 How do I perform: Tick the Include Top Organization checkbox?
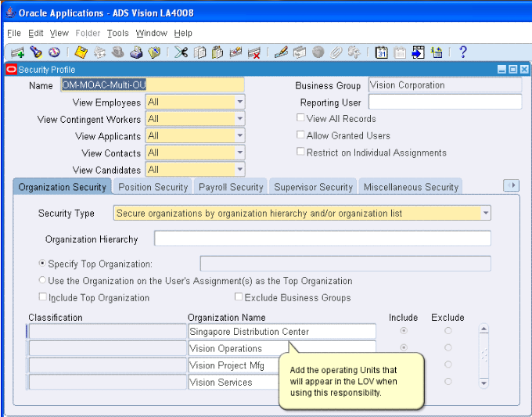point(43,297)
